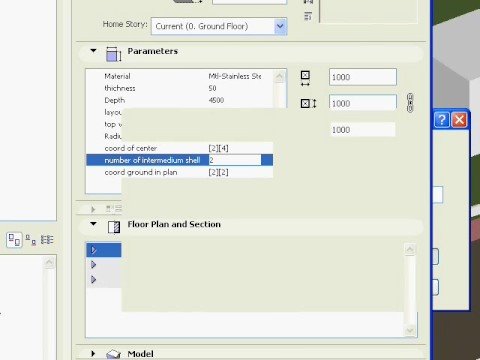Click the Model panel icon

[113, 355]
